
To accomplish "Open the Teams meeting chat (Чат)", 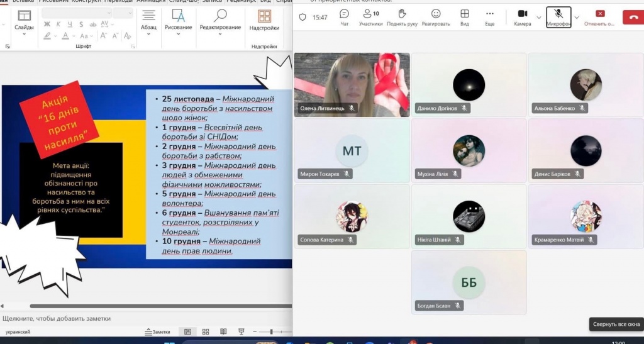I will [344, 17].
